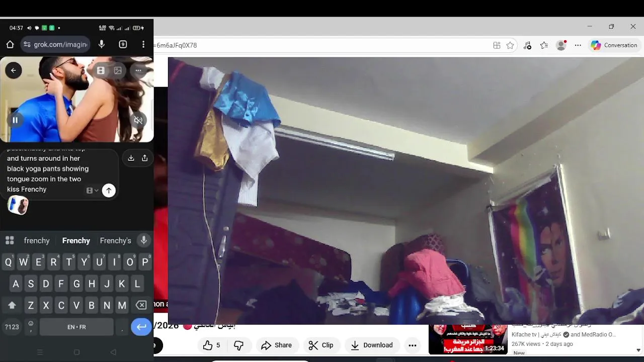The image size is (644, 362).
Task: Choose the lowercase "frenchy" keyboard suggestion
Action: [37, 241]
